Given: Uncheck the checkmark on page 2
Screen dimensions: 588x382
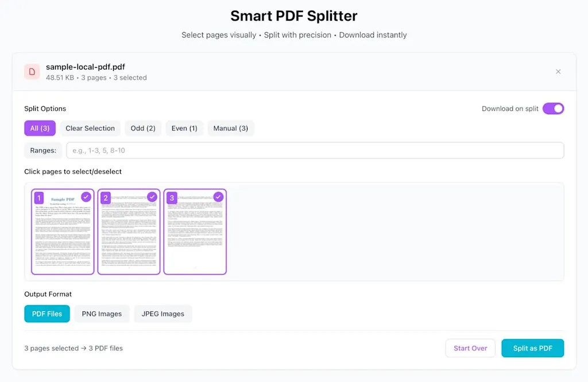Looking at the screenshot, I should pos(152,197).
